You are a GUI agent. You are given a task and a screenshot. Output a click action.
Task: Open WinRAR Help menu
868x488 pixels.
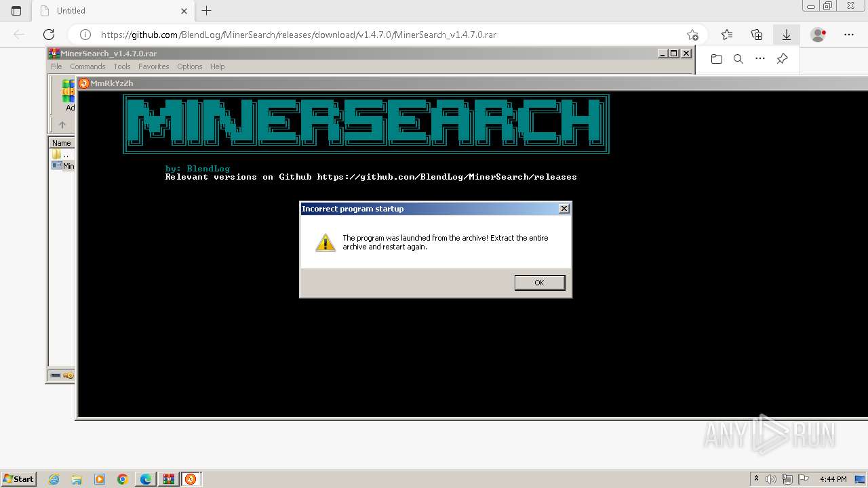point(217,66)
